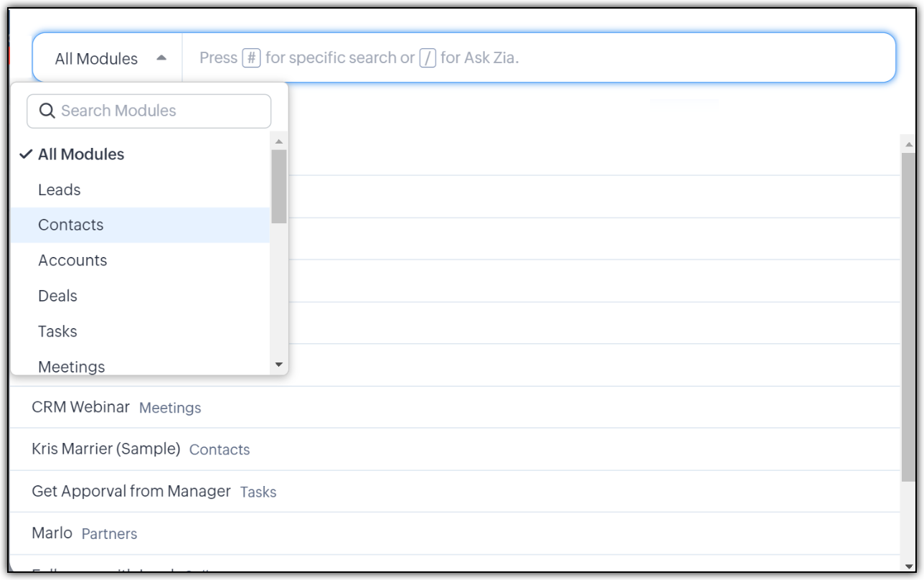Click the main search box placeholder text
924x580 pixels.
[x=359, y=57]
